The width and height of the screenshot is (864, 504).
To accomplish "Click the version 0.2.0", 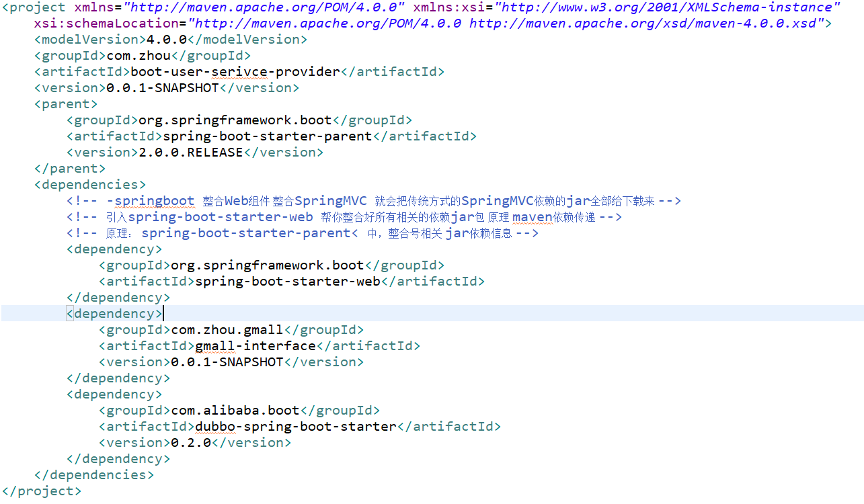I will point(191,443).
